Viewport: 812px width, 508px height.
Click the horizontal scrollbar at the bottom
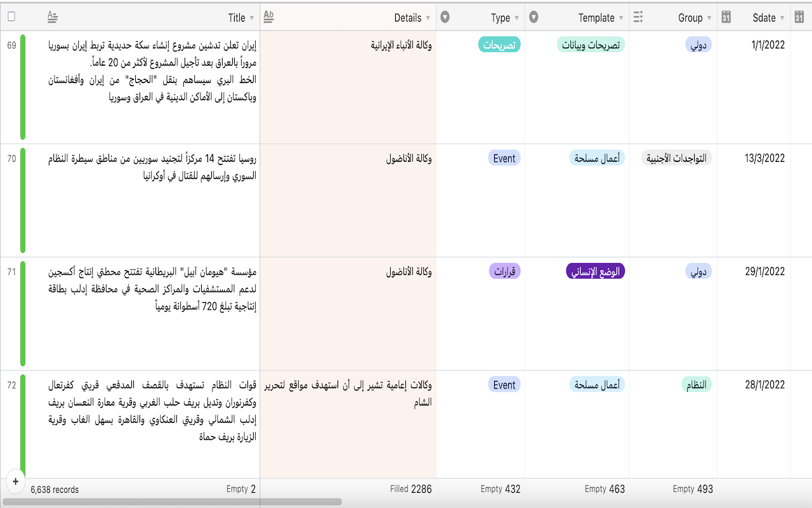(171, 502)
